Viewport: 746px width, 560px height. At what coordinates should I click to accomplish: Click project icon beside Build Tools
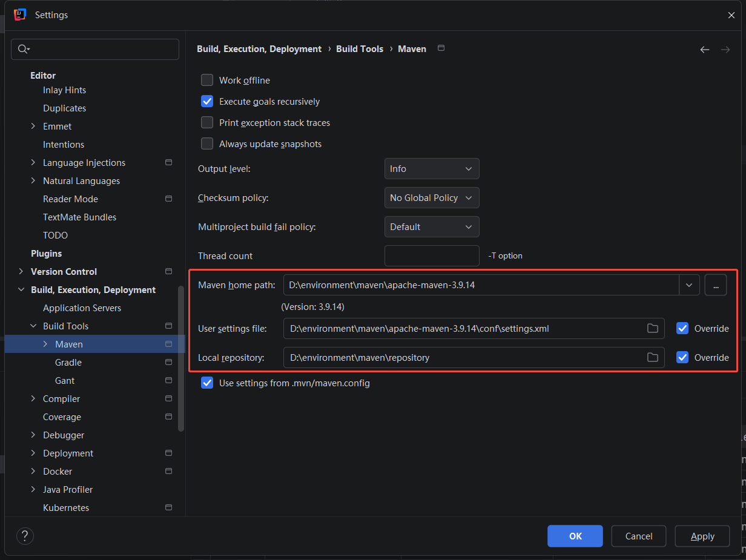169,326
